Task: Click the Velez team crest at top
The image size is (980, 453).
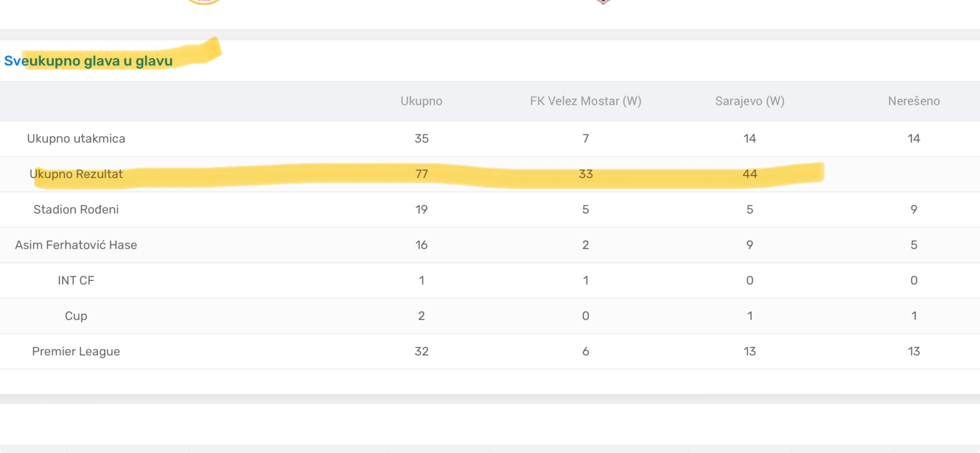Action: (204, 2)
